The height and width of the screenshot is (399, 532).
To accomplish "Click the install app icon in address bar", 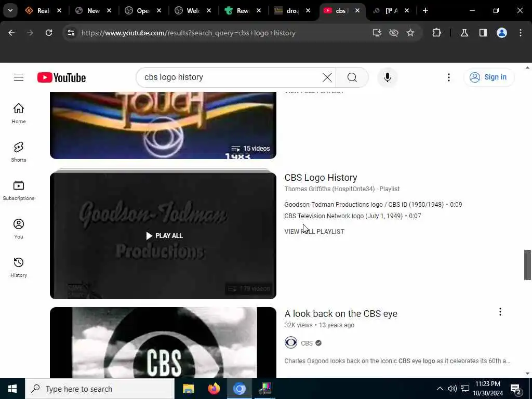I will click(377, 33).
